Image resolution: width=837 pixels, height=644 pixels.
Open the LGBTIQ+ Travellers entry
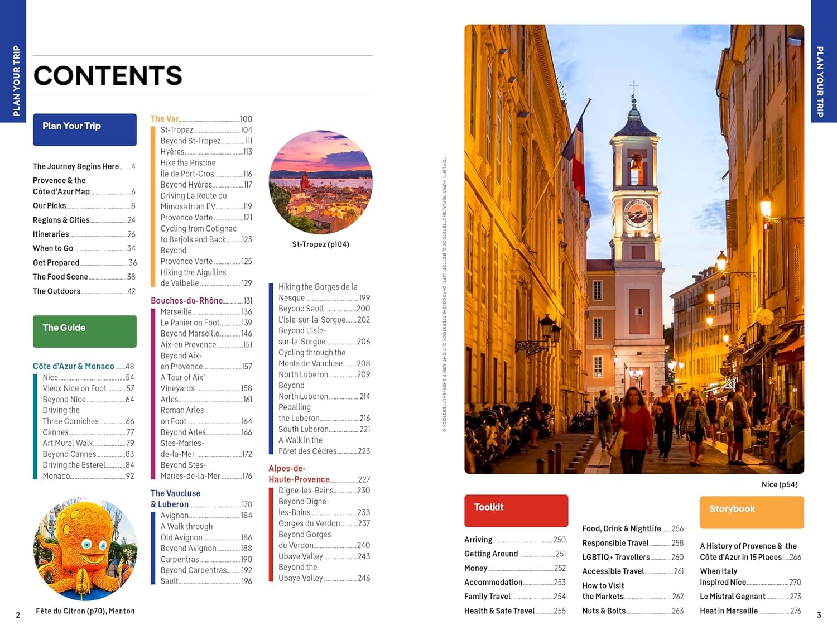pyautogui.click(x=616, y=557)
